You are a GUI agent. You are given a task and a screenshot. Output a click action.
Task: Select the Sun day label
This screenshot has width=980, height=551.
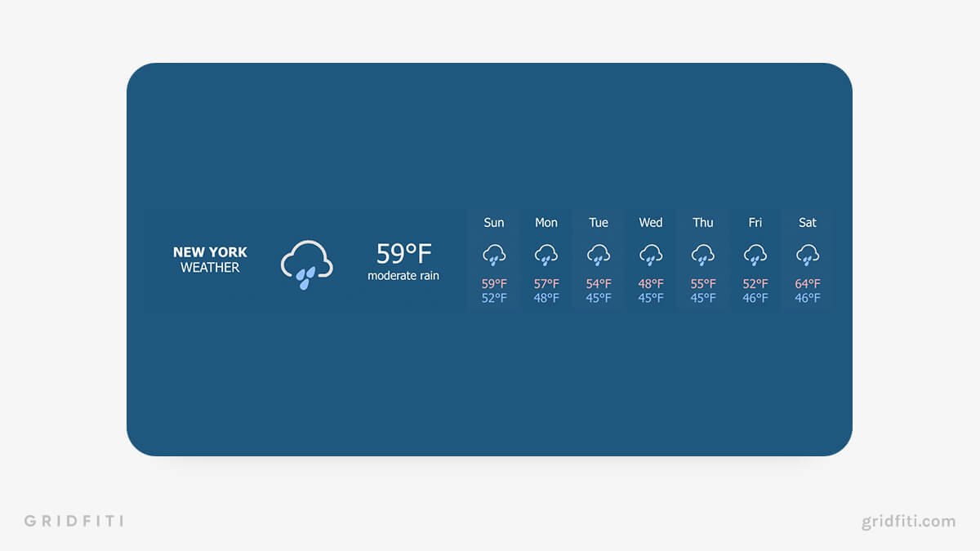point(493,222)
